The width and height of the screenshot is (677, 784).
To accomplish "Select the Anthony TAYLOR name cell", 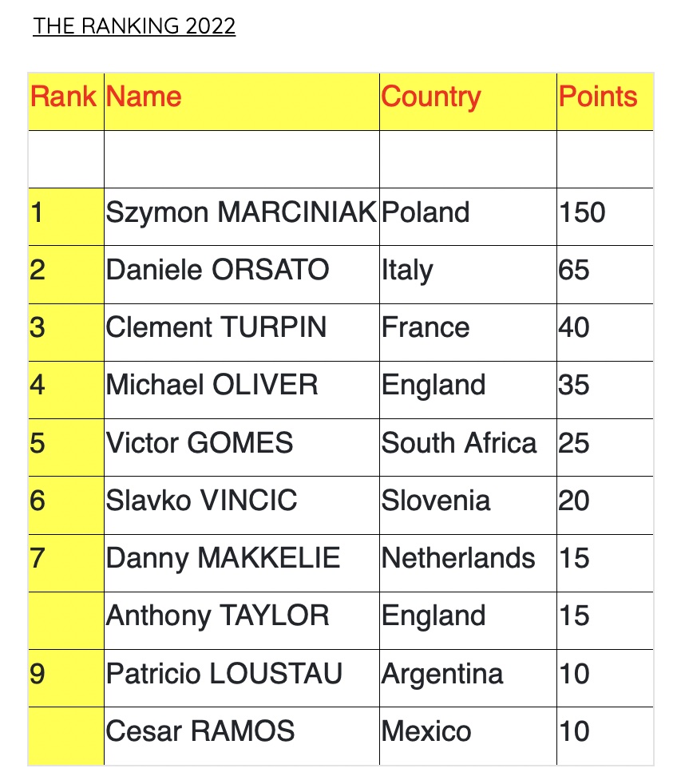I will tap(217, 616).
